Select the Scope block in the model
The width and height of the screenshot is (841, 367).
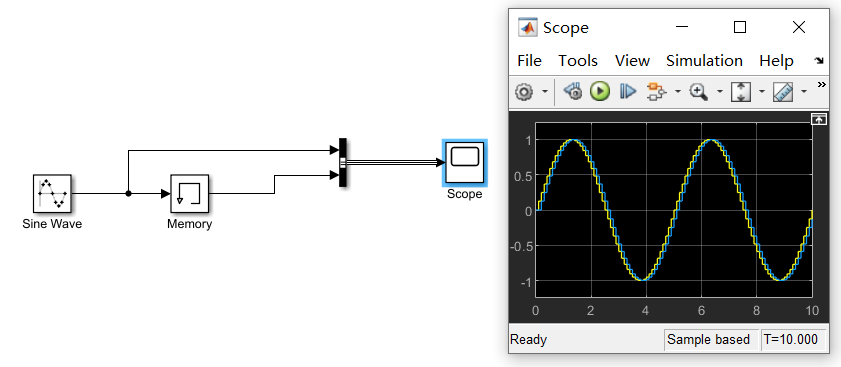464,162
